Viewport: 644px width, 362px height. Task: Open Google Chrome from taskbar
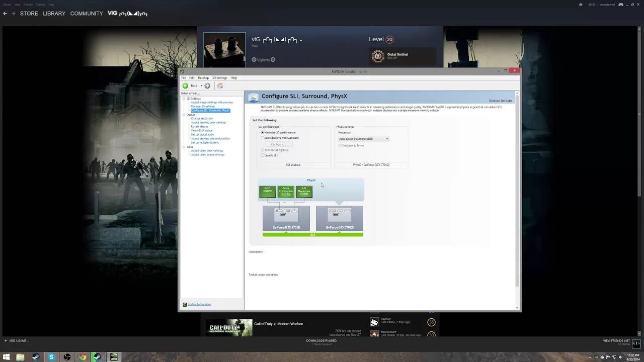click(83, 357)
